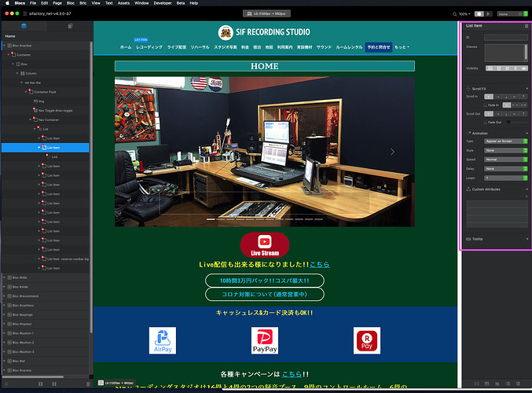Open the Home page selector dropdown in toolbar
The image size is (532, 393).
tap(512, 14)
